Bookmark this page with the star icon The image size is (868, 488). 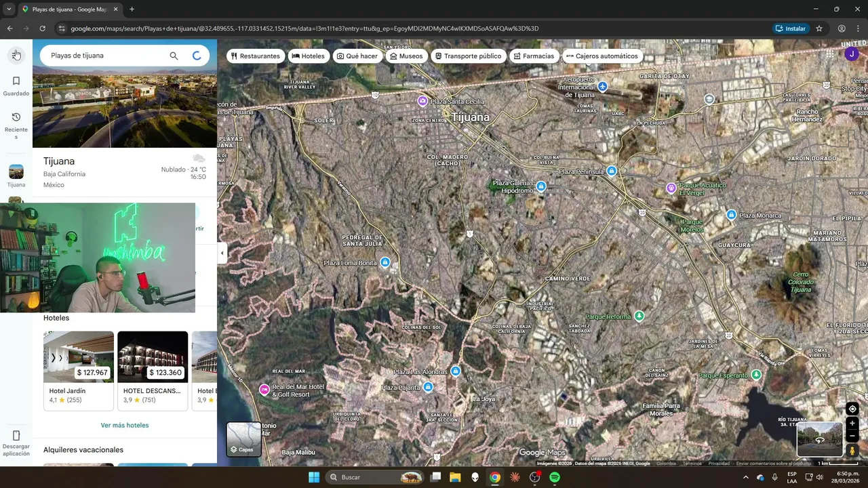tap(819, 28)
